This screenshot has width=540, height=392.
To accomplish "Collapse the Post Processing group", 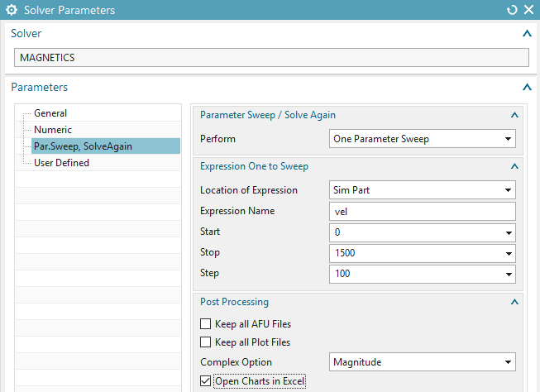I will 514,302.
